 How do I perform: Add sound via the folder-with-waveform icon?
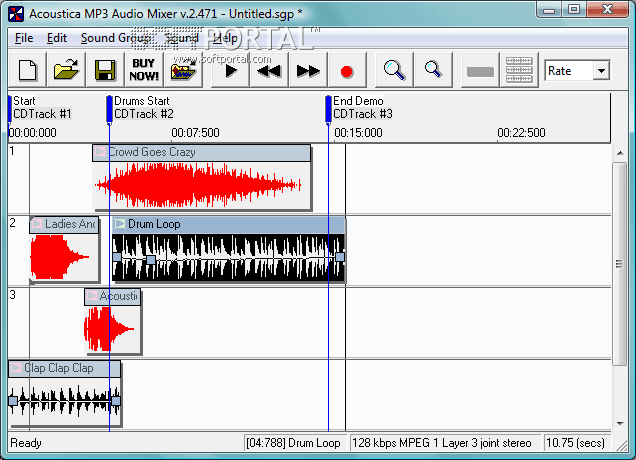click(183, 70)
